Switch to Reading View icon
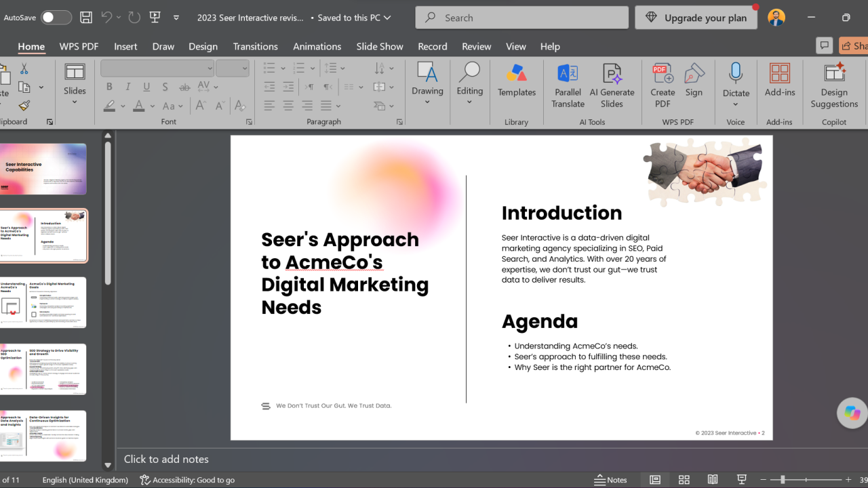868x488 pixels. click(713, 479)
